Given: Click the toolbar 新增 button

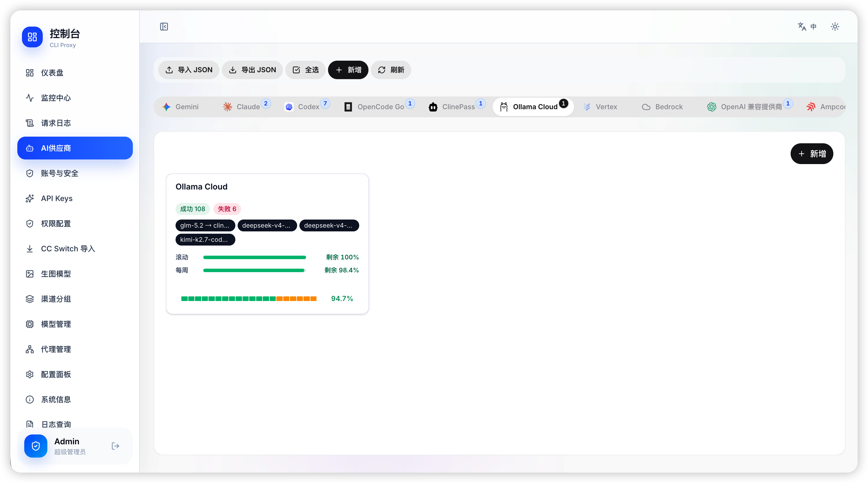Looking at the screenshot, I should [348, 70].
